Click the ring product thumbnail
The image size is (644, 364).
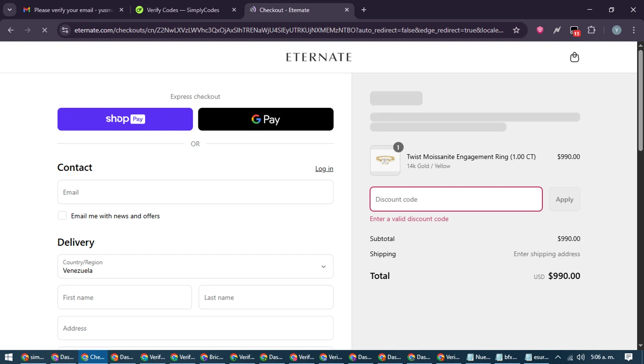385,160
